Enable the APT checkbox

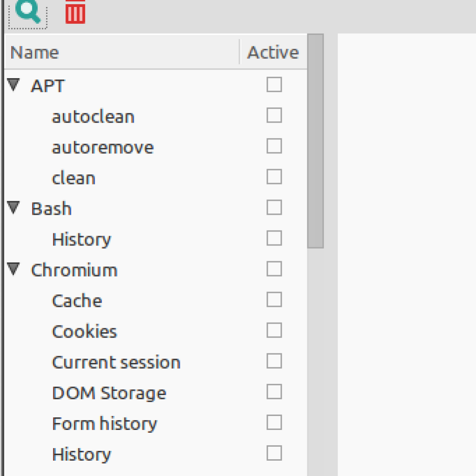tap(274, 85)
